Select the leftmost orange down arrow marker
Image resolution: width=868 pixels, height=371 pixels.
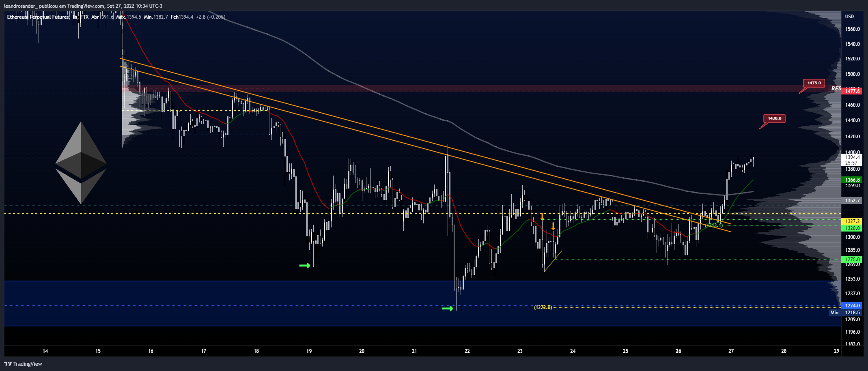pyautogui.click(x=542, y=217)
